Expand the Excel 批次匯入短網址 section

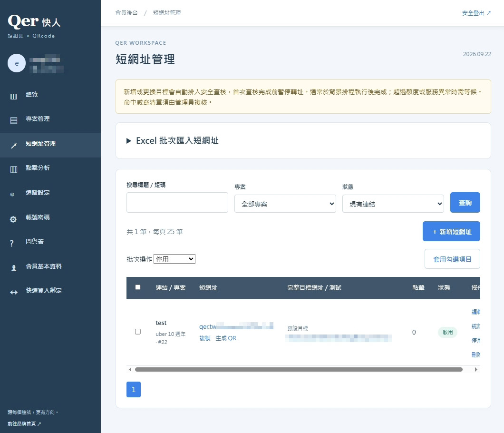pyautogui.click(x=173, y=140)
